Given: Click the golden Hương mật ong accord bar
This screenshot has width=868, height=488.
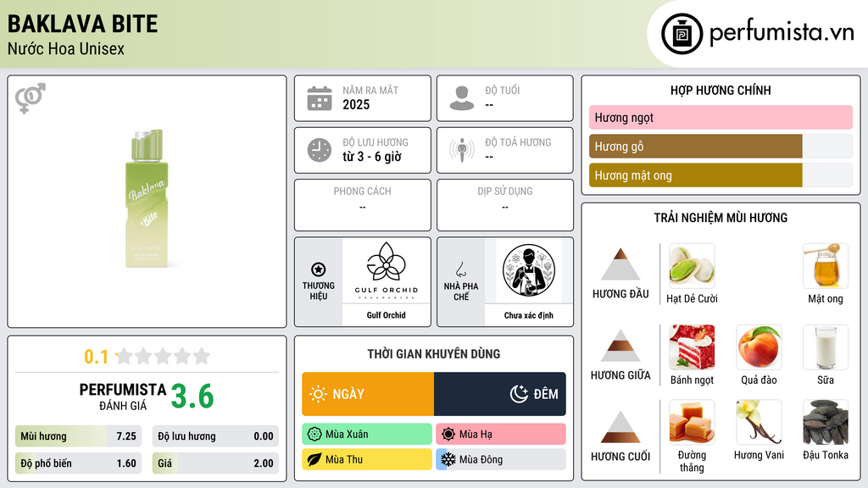Looking at the screenshot, I should coord(696,175).
